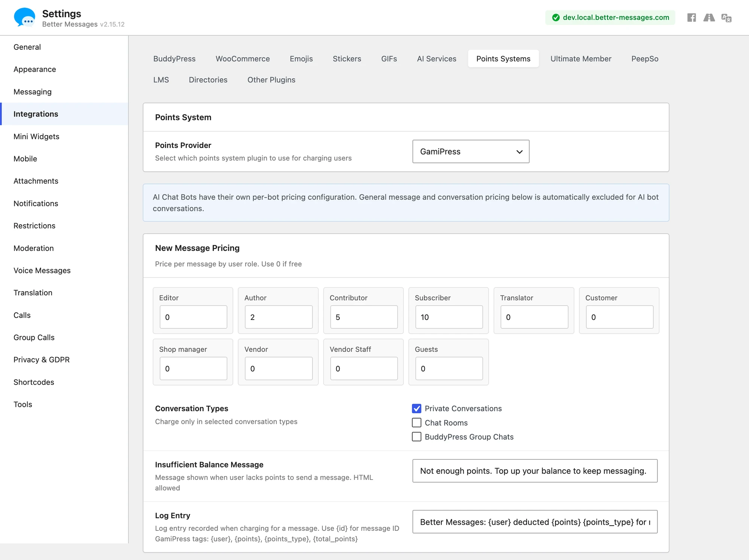Go to Privacy & GDPR settings
This screenshot has height=560, width=749.
tap(64, 360)
